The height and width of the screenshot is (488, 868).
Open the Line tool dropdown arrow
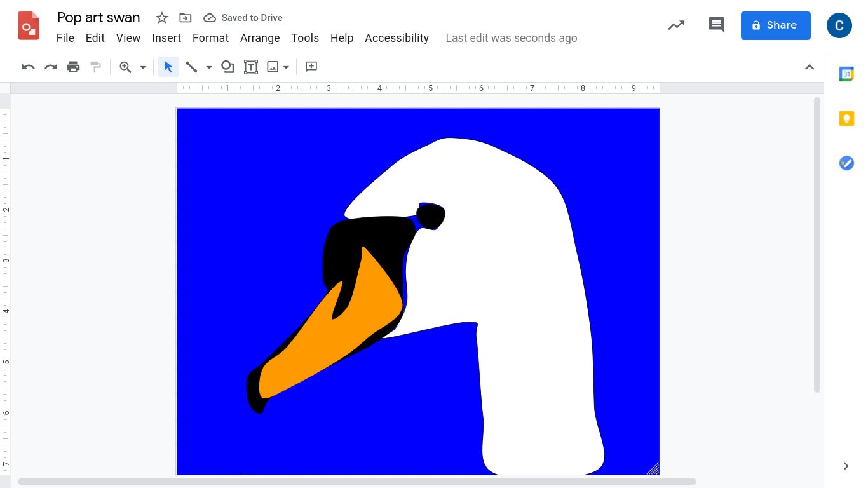point(209,67)
